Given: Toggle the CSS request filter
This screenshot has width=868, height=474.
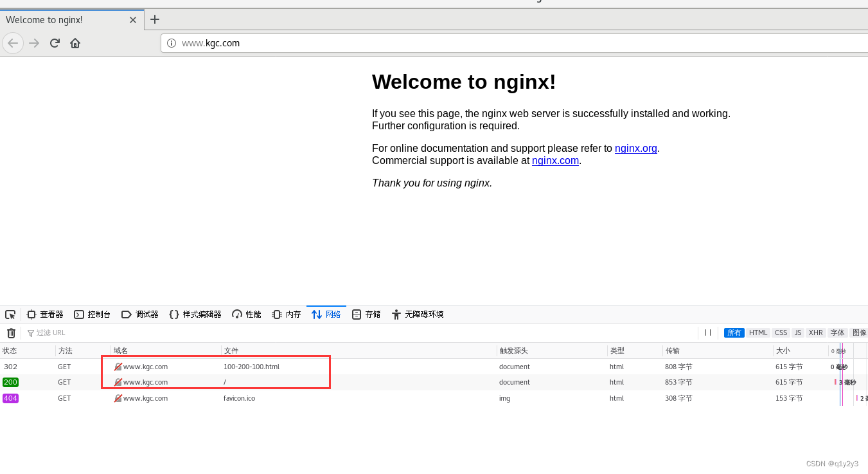Looking at the screenshot, I should click(781, 333).
